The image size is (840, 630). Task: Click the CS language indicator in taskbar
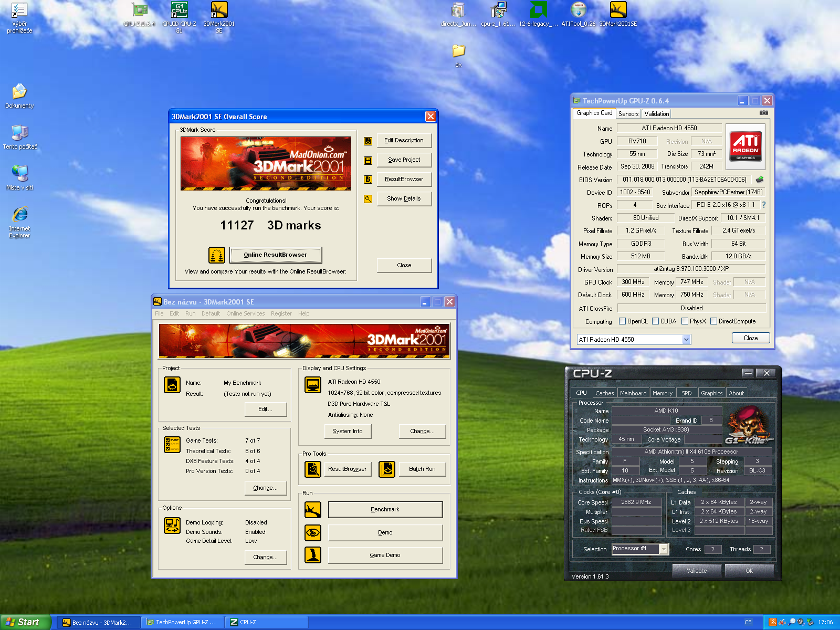[748, 623]
